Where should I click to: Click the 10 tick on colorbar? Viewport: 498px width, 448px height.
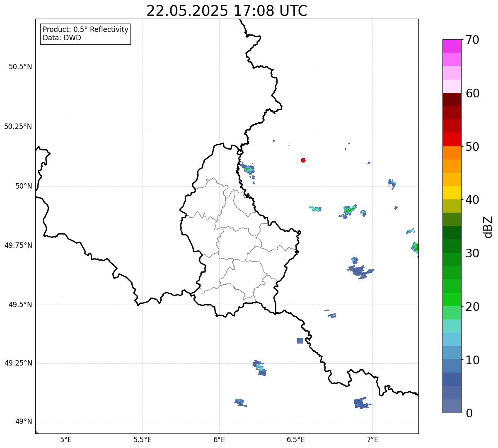pos(473,360)
